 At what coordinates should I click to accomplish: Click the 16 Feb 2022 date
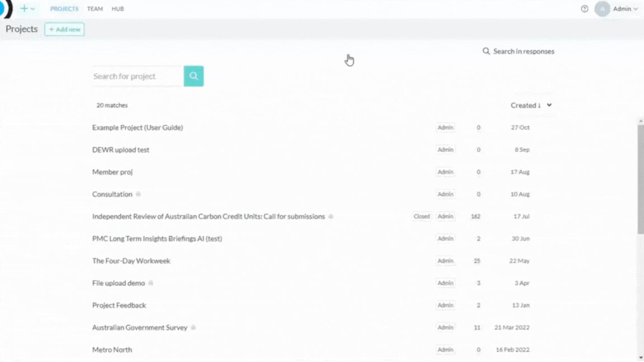pyautogui.click(x=513, y=350)
